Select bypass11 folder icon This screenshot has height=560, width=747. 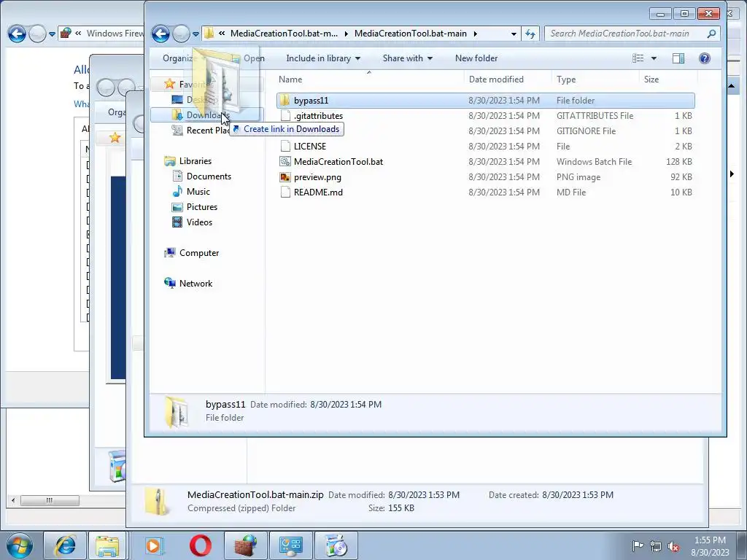pos(285,101)
